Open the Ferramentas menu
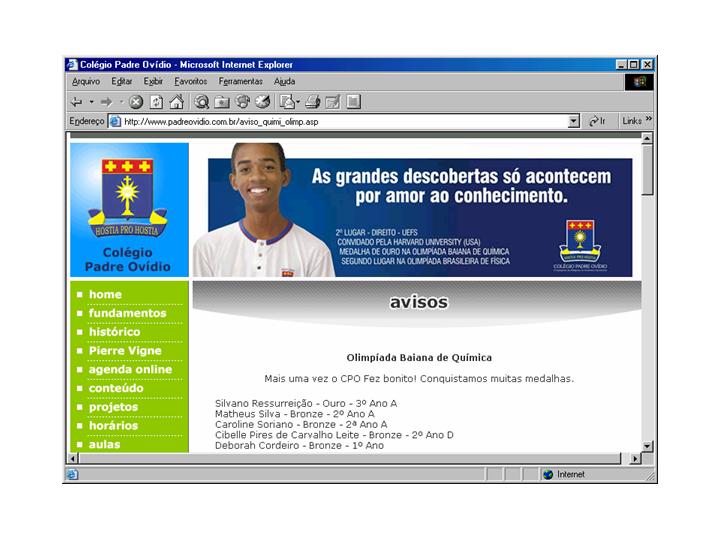 [241, 81]
